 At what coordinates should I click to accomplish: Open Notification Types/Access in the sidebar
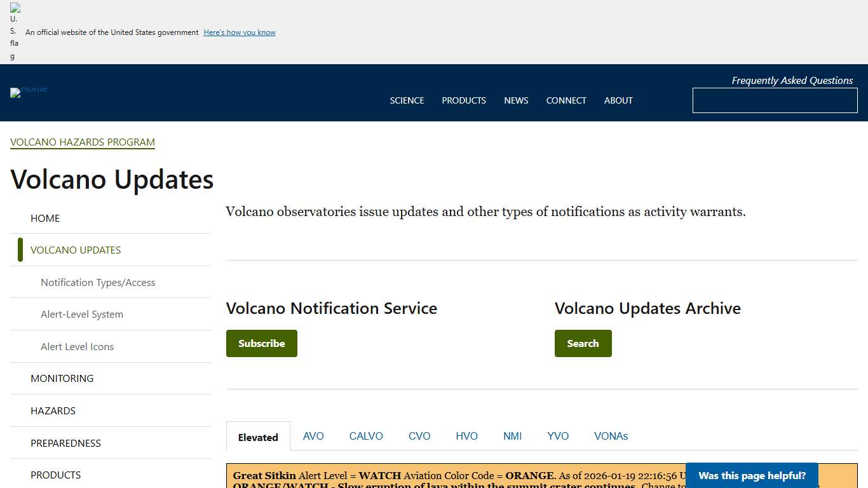pos(98,282)
